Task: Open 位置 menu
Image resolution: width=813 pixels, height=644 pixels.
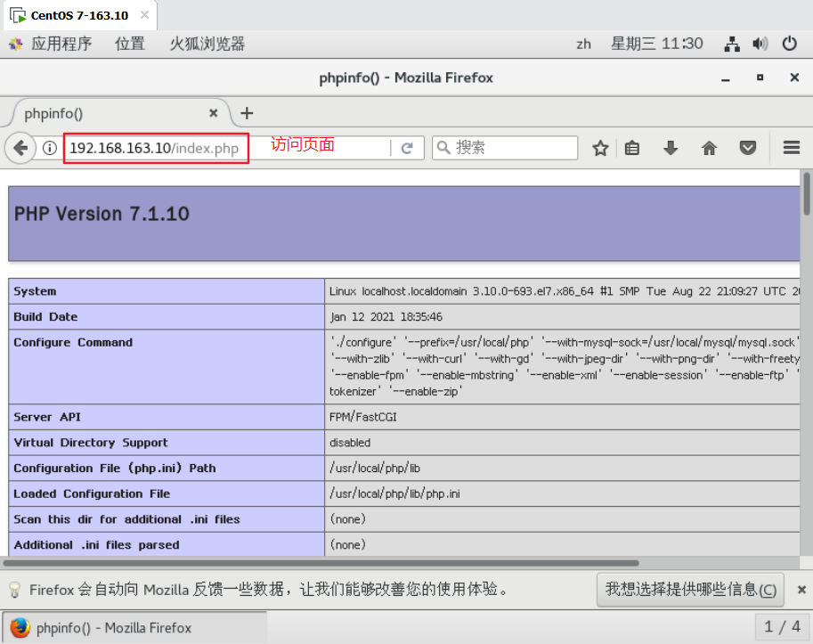Action: (130, 44)
